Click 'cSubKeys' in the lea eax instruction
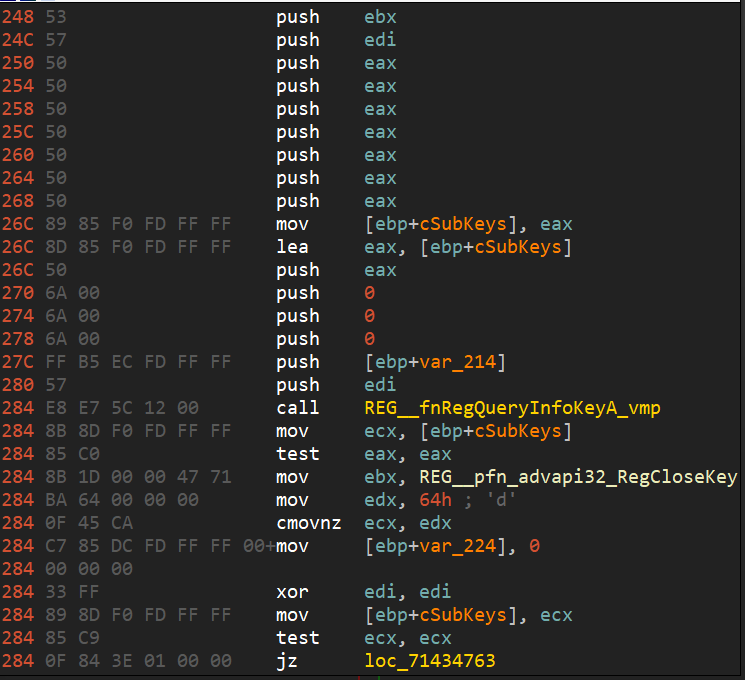The height and width of the screenshot is (680, 745). (x=518, y=247)
